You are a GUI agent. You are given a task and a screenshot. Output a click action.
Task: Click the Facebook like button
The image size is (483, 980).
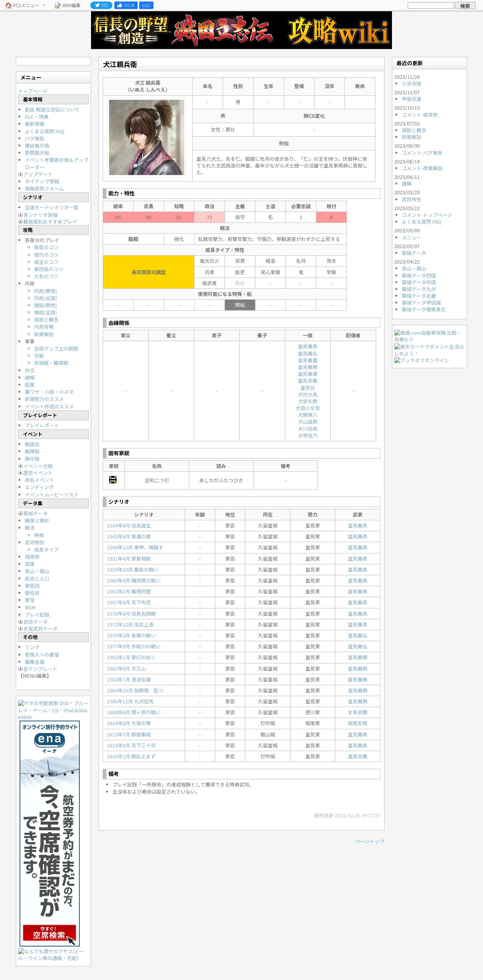[126, 5]
